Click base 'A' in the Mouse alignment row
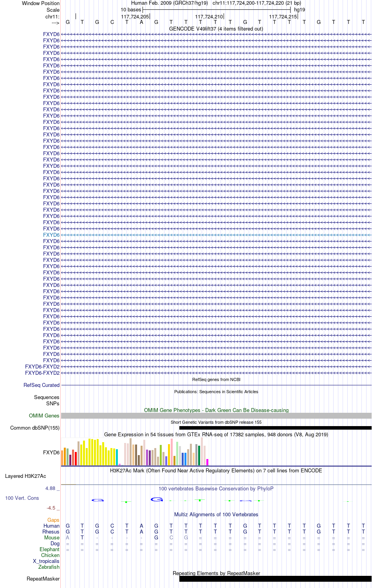 click(x=68, y=537)
